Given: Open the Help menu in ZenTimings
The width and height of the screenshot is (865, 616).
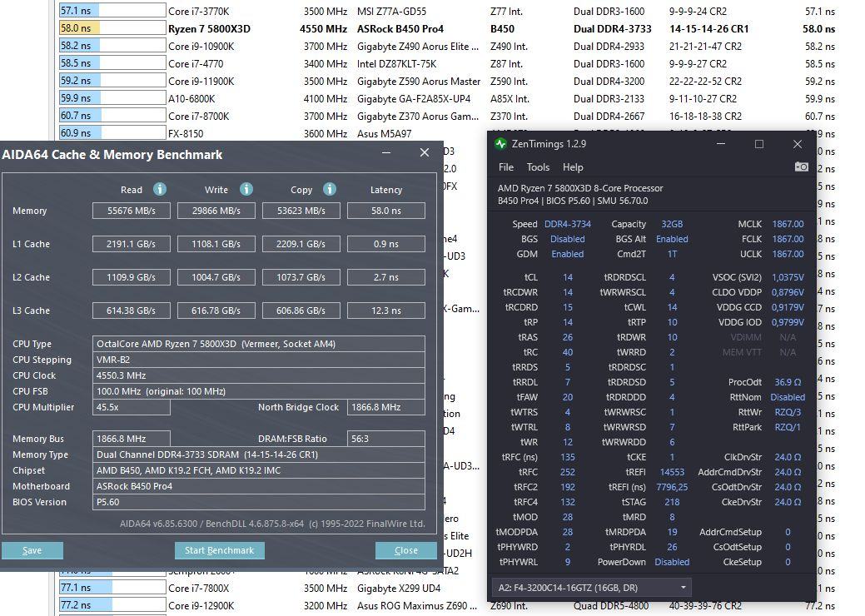Looking at the screenshot, I should (x=573, y=167).
